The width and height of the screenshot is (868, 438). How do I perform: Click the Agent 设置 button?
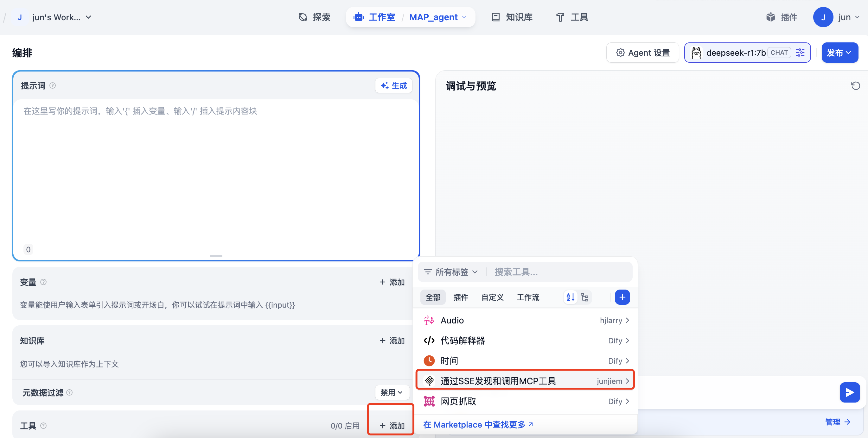[642, 53]
